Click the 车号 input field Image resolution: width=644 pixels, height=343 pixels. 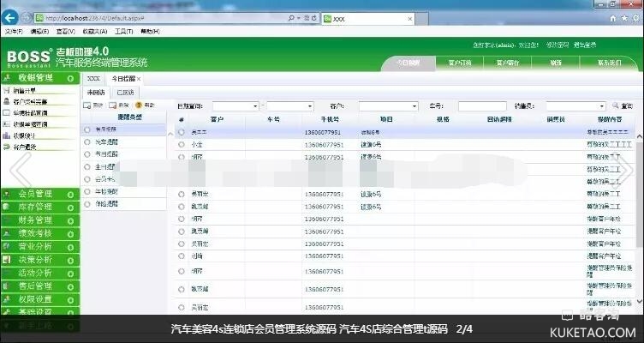[482, 106]
